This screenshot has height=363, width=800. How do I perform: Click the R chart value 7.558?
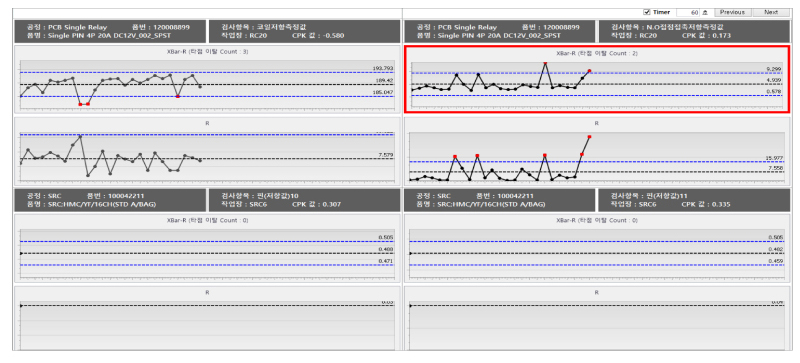click(775, 168)
